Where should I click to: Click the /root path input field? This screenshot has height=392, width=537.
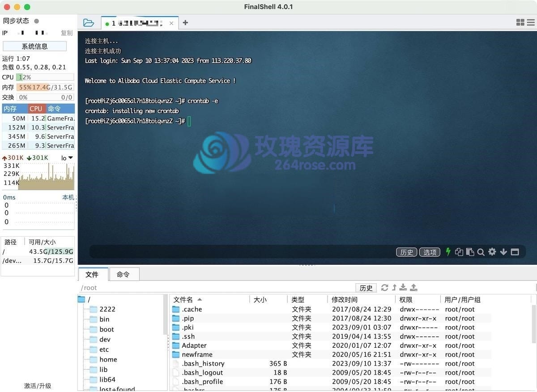click(215, 288)
